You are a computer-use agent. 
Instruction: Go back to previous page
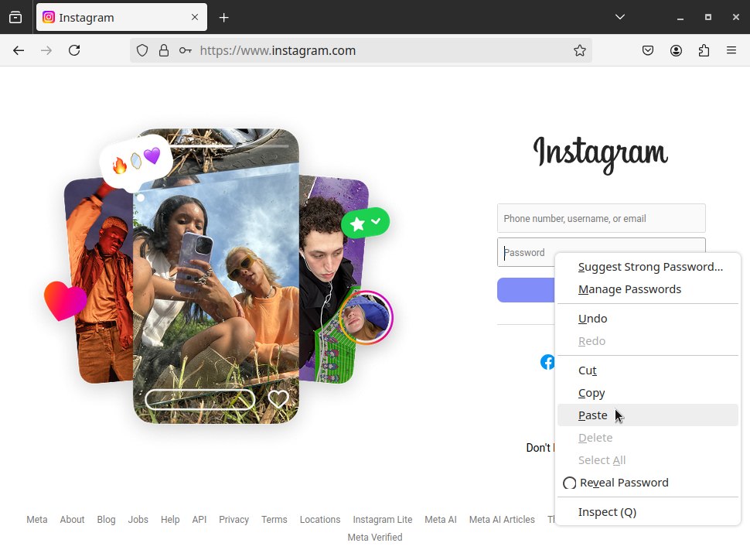click(x=19, y=50)
